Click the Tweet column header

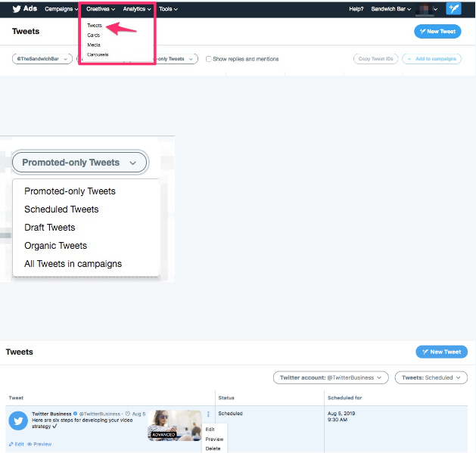(16, 398)
